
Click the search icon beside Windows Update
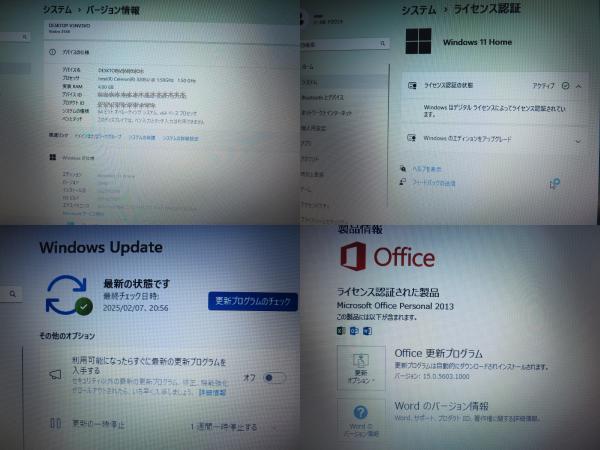[x=13, y=294]
